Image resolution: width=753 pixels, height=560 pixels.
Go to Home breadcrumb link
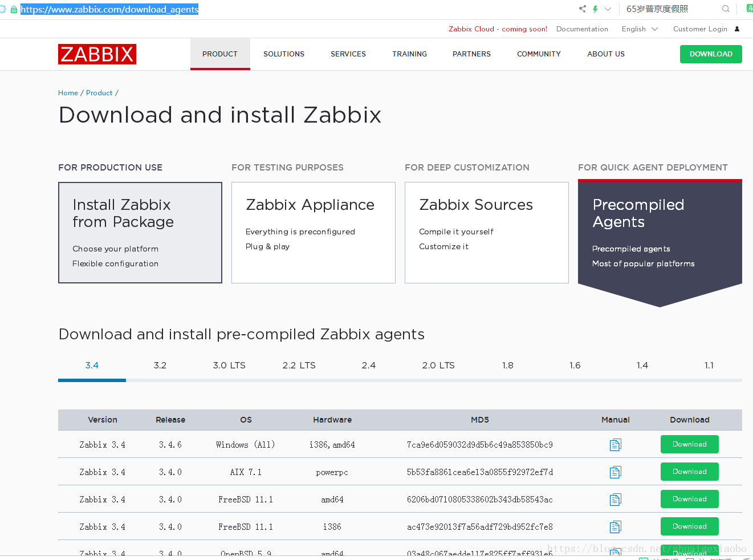[x=68, y=93]
